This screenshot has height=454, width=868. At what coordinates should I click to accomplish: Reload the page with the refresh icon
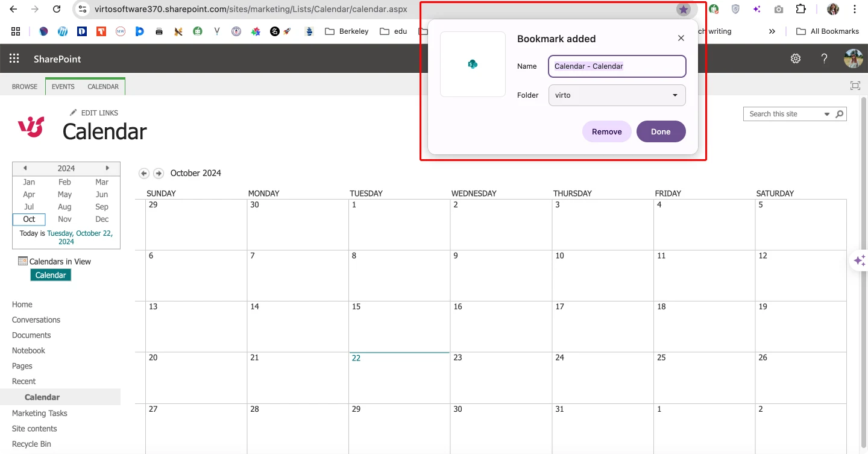pyautogui.click(x=57, y=10)
